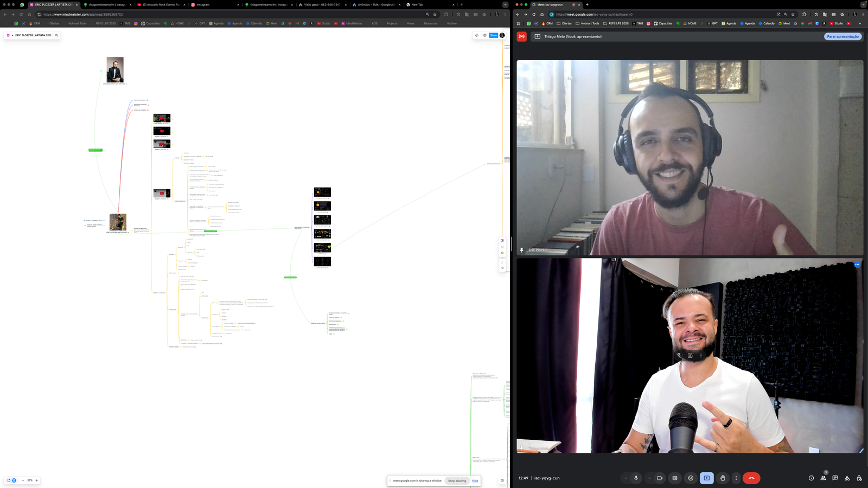Reload the Google Meet page
Image resolution: width=868 pixels, height=488 pixels.
coord(534,15)
